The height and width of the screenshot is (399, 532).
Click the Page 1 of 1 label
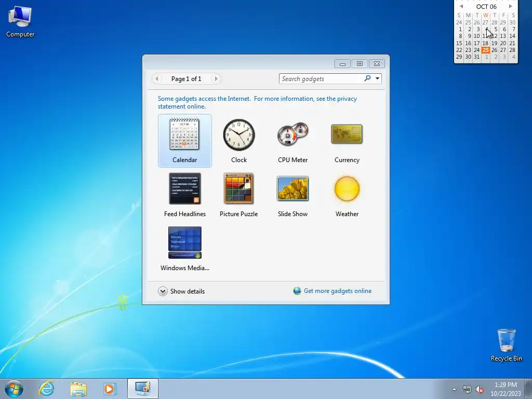pos(187,79)
